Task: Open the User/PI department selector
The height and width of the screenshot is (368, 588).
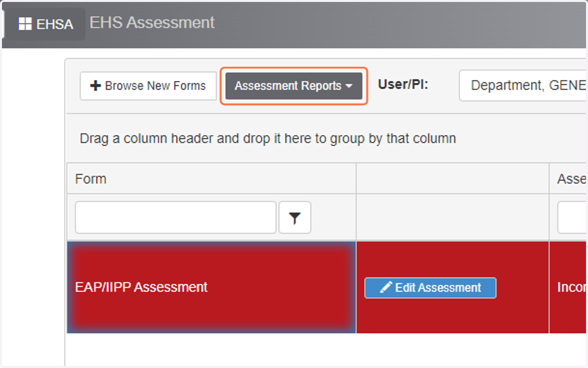Action: click(x=523, y=86)
